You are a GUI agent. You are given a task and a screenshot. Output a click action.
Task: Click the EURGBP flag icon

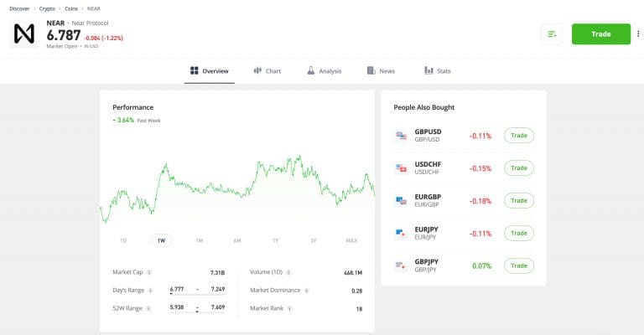click(402, 201)
